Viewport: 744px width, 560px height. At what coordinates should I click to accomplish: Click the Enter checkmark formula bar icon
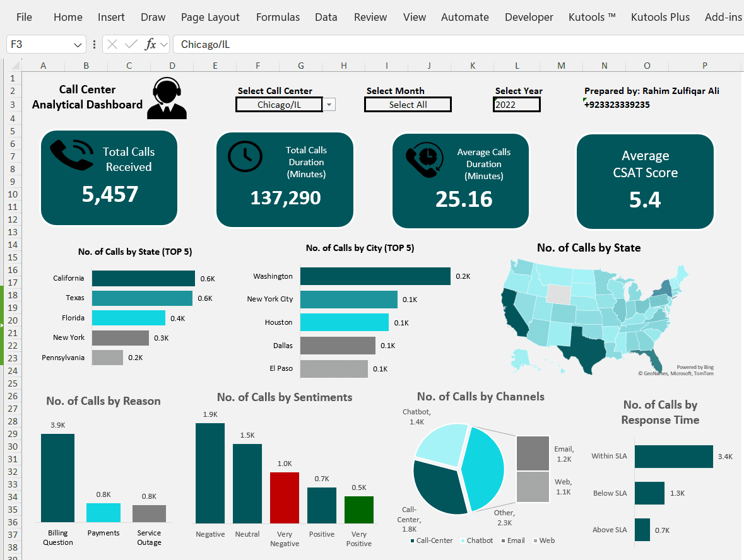131,45
